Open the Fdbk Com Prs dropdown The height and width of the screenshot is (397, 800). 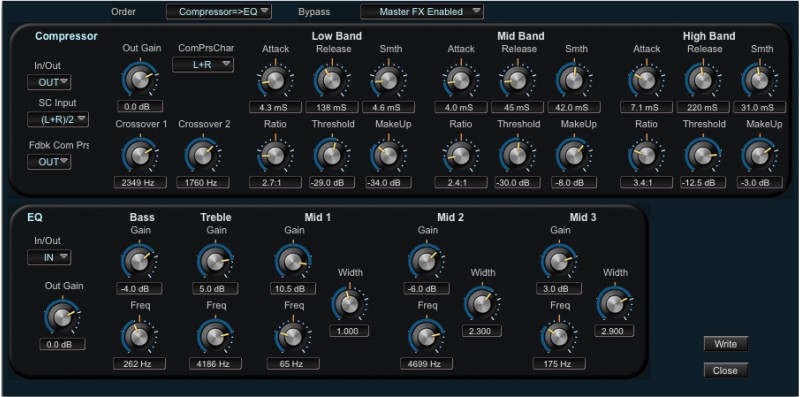(49, 162)
